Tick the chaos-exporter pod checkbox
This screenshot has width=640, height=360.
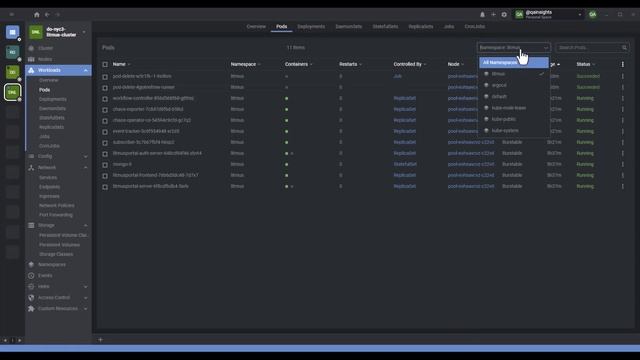(x=105, y=110)
